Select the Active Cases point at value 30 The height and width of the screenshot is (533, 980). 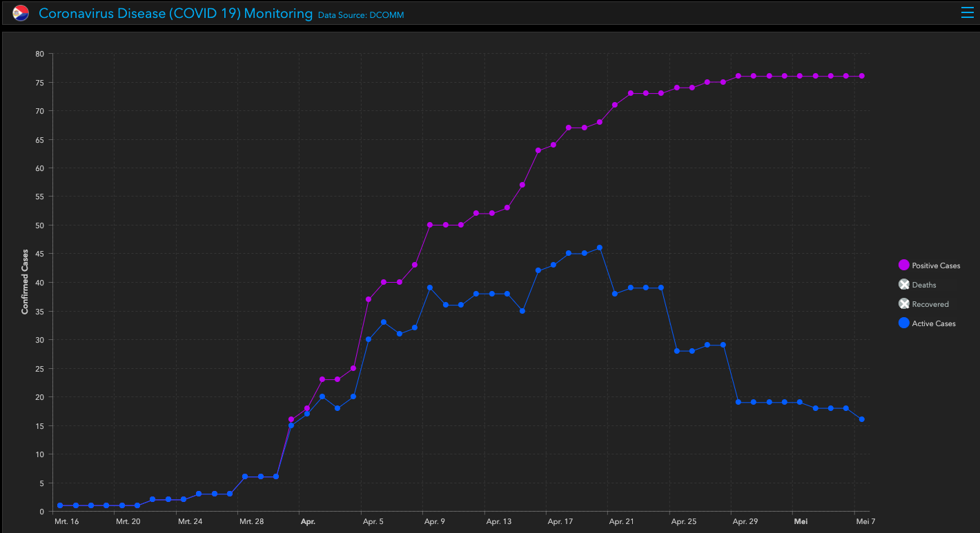coord(369,339)
